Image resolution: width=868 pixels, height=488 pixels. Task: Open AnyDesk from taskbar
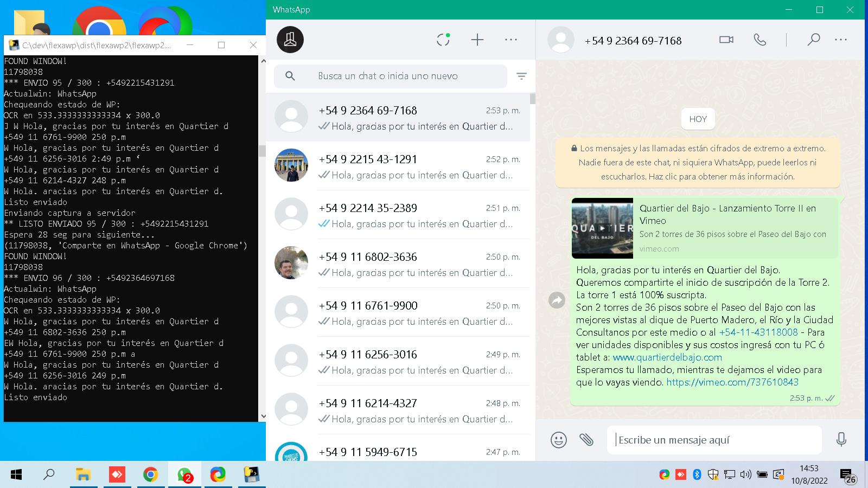coord(117,475)
